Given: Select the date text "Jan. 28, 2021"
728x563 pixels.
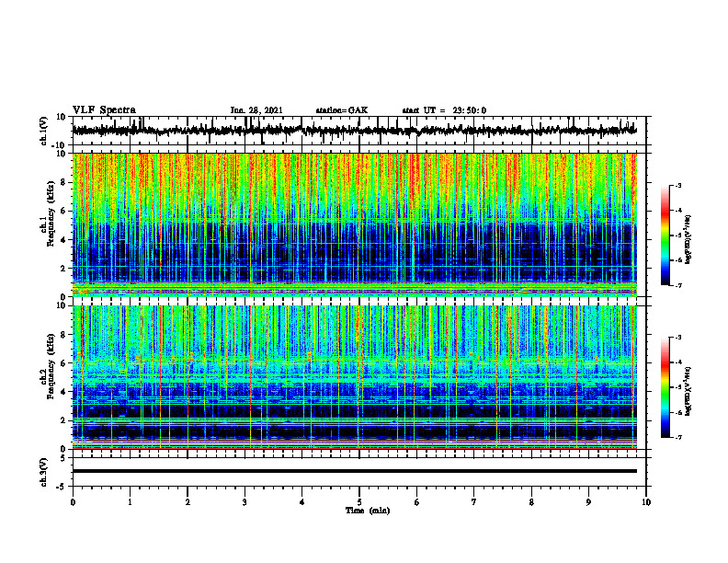Looking at the screenshot, I should point(256,110).
